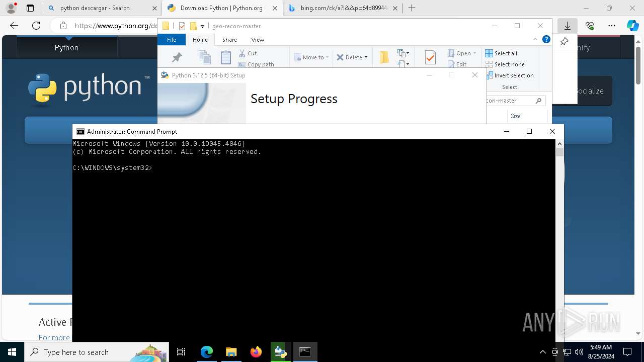Select the Share ribbon tab
Screen dimensions: 644x362
click(229, 39)
